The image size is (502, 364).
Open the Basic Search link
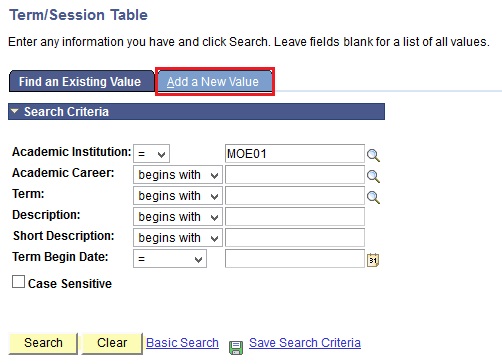point(182,343)
